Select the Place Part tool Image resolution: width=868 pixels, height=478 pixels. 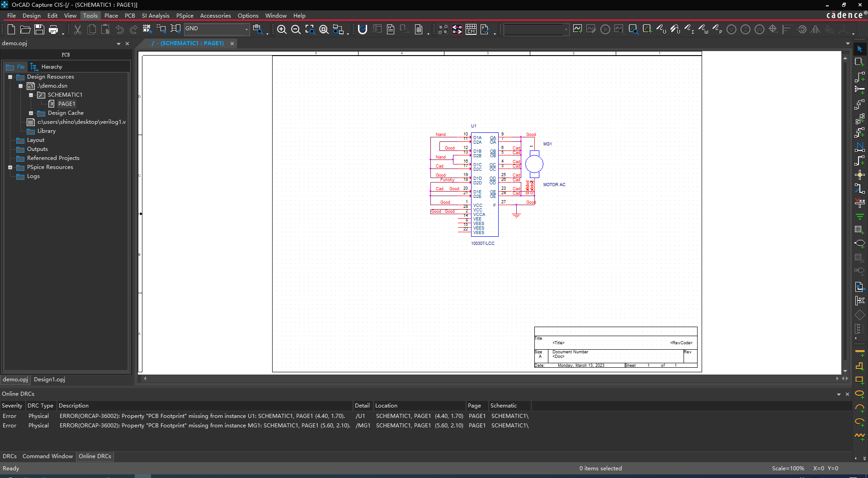(859, 62)
